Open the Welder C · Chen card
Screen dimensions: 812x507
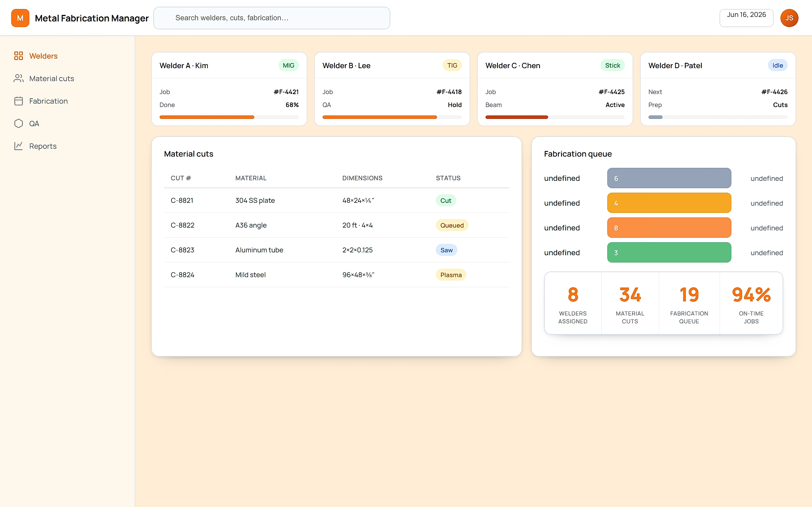(555, 89)
